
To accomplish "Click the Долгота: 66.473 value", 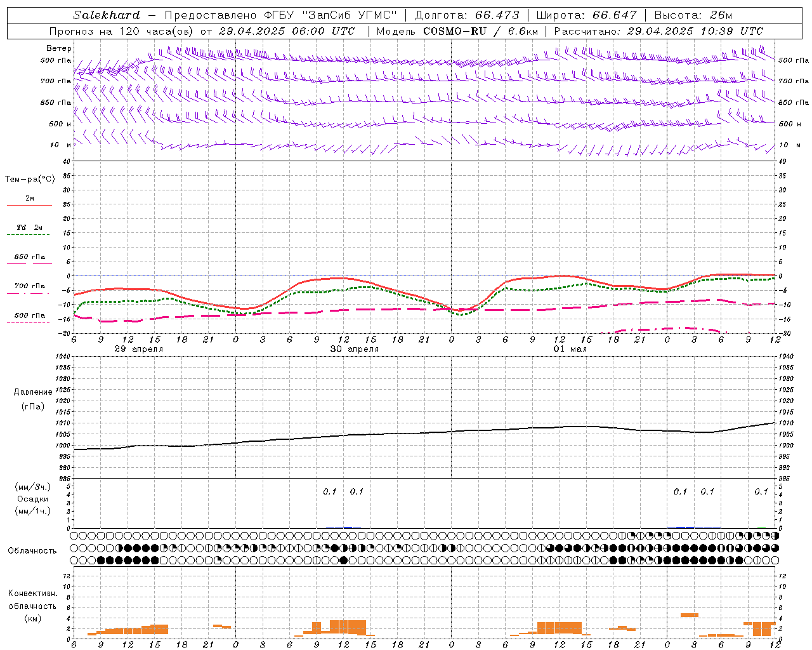I will [467, 15].
